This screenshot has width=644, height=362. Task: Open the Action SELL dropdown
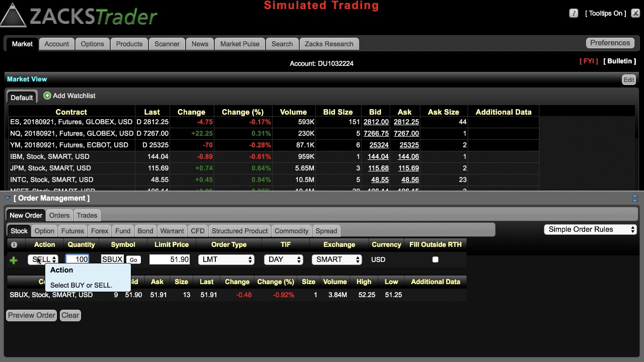click(43, 259)
